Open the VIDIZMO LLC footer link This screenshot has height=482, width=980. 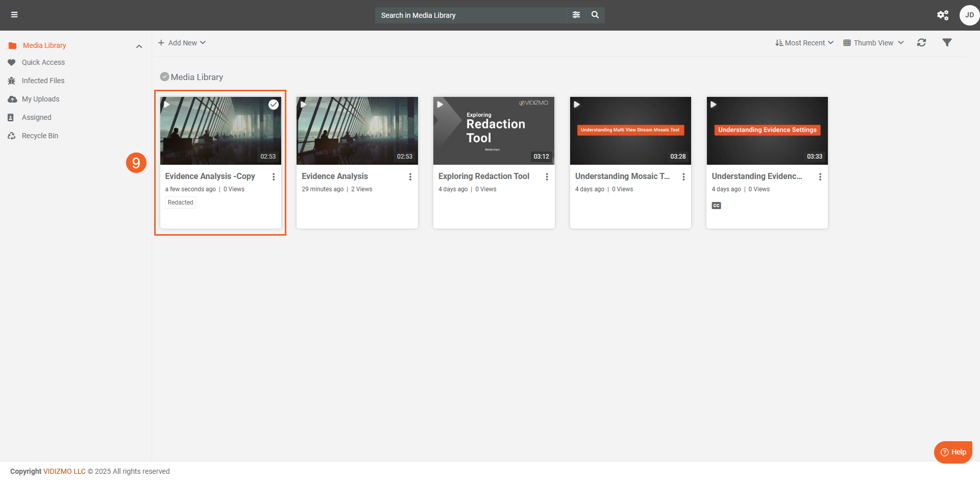click(x=64, y=471)
